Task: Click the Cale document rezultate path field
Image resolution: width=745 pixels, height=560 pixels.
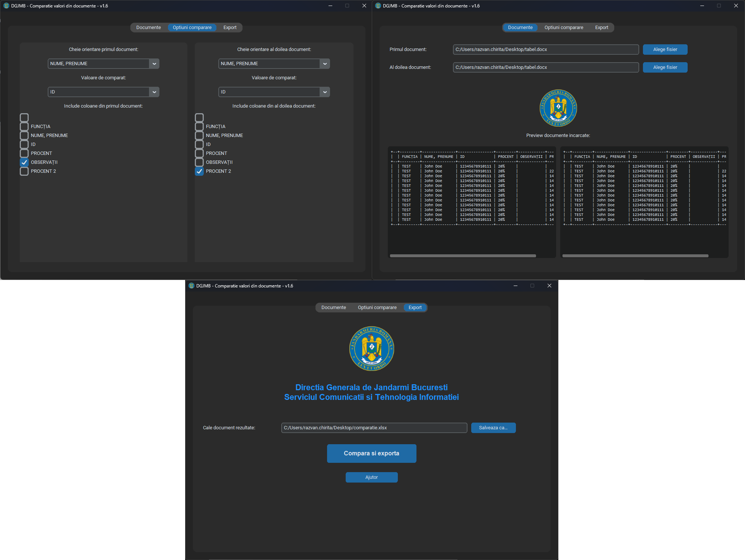Action: (374, 428)
